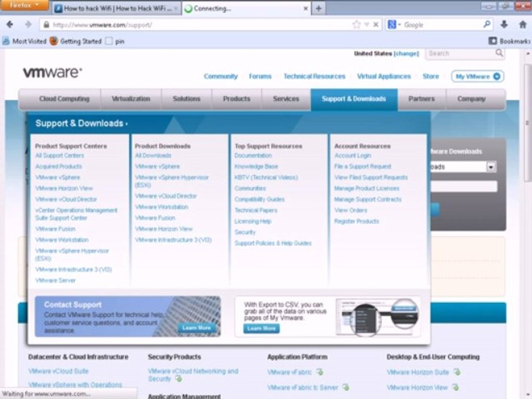532x399 pixels.
Task: Open the Documentation link
Action: pos(253,155)
